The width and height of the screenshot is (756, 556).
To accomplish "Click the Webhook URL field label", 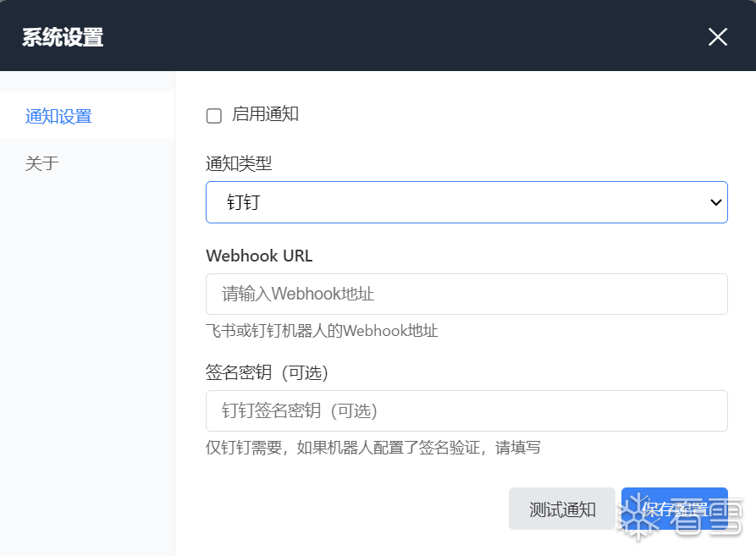I will tap(259, 256).
